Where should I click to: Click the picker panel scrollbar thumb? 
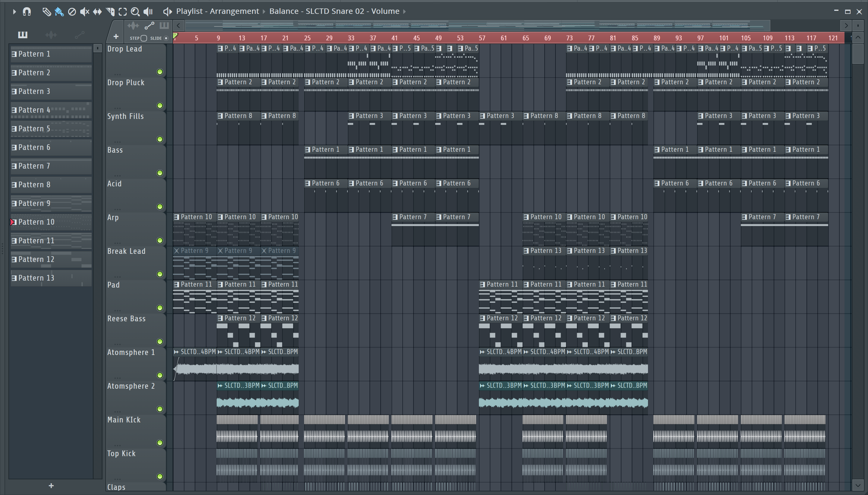98,48
